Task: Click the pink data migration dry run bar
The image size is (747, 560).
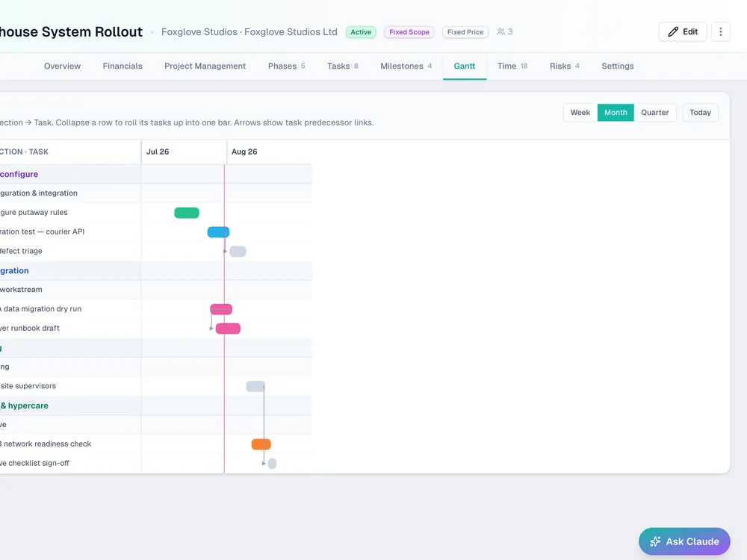Action: [221, 309]
